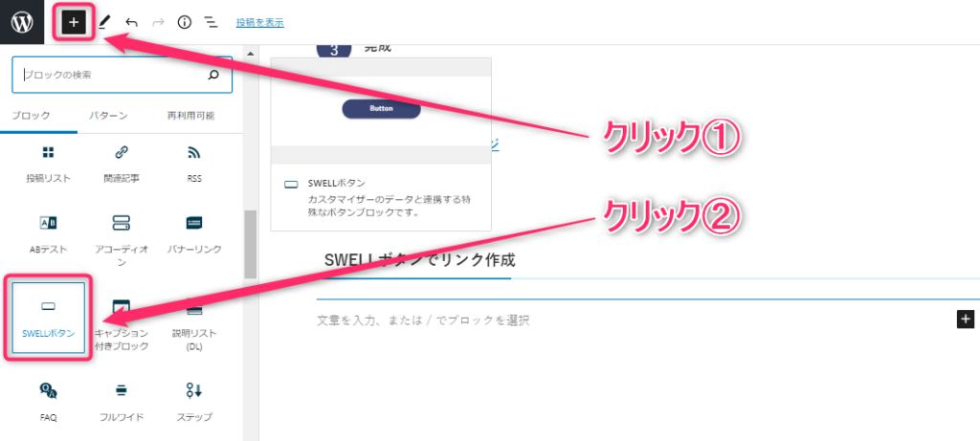Click the WordPress logo
Screen dimensions: 980x441
[22, 22]
